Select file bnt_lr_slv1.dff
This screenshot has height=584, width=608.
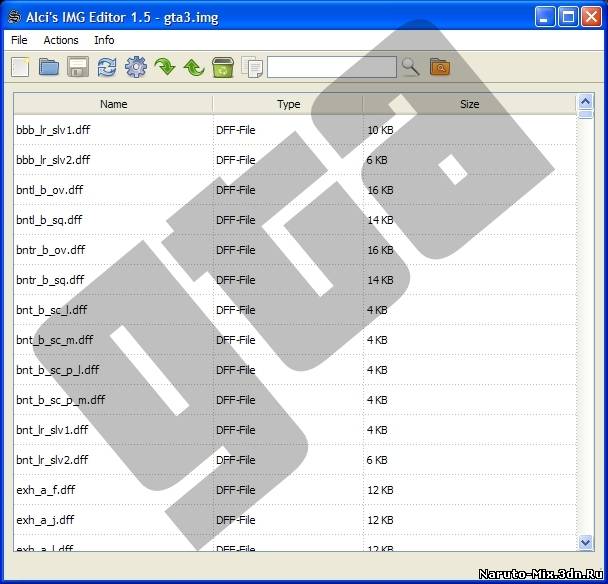(52, 430)
